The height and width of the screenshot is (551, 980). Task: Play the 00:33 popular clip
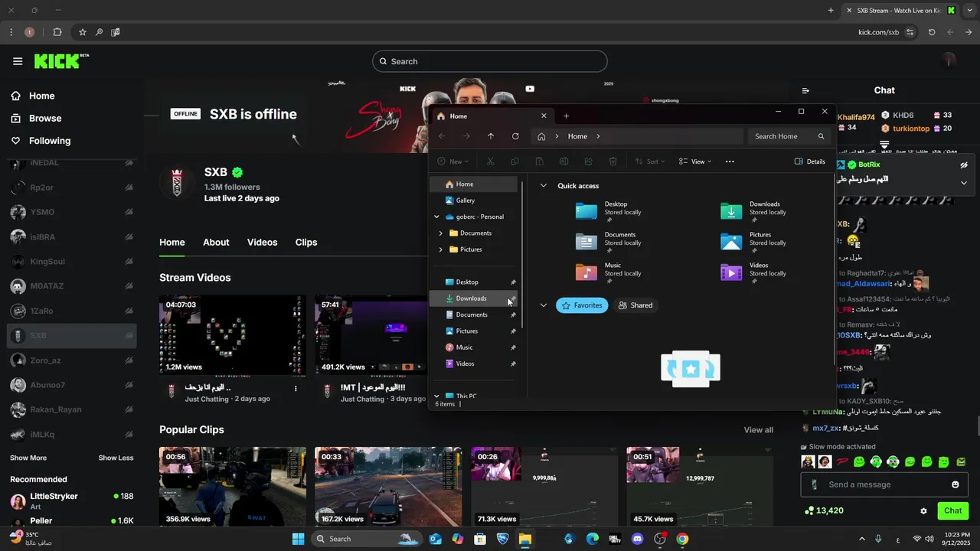pyautogui.click(x=388, y=487)
